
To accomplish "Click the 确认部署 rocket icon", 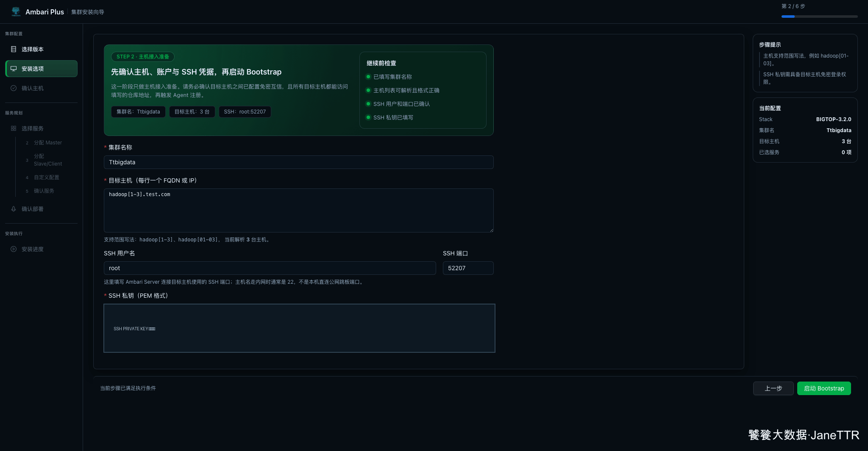I will point(14,209).
